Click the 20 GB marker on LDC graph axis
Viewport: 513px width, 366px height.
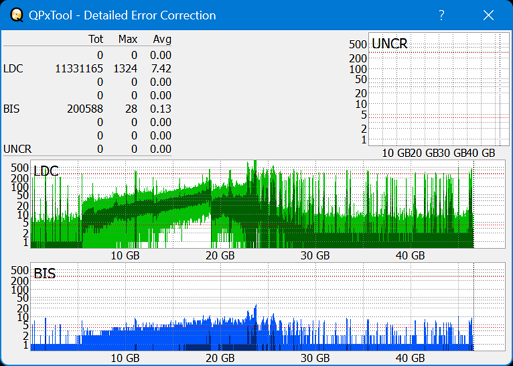pyautogui.click(x=220, y=256)
